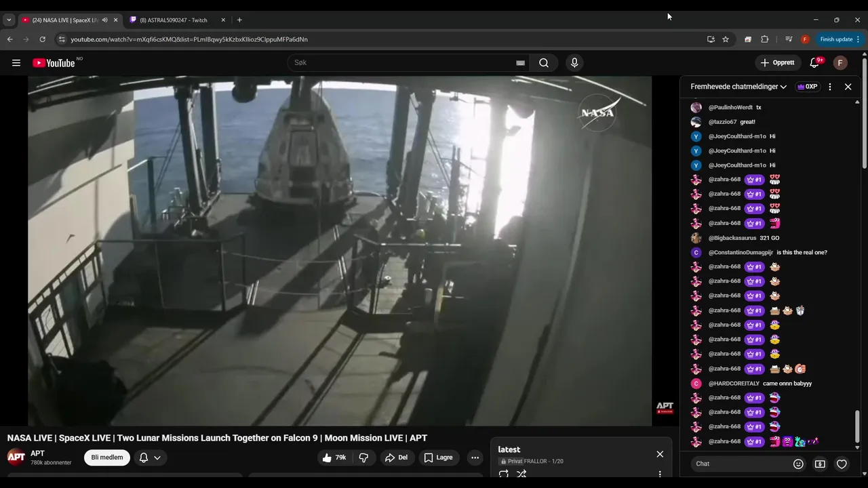Viewport: 868px width, 488px height.
Task: Click the video title text
Action: tap(217, 438)
